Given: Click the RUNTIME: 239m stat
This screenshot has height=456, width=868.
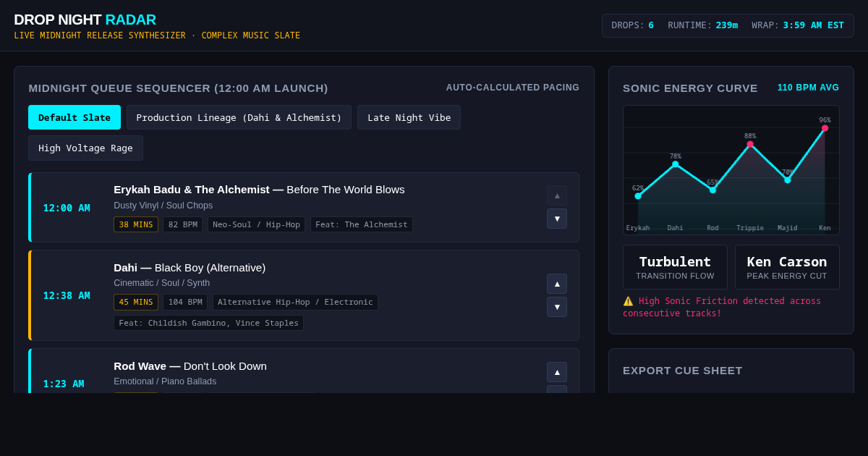Looking at the screenshot, I should coord(702,25).
